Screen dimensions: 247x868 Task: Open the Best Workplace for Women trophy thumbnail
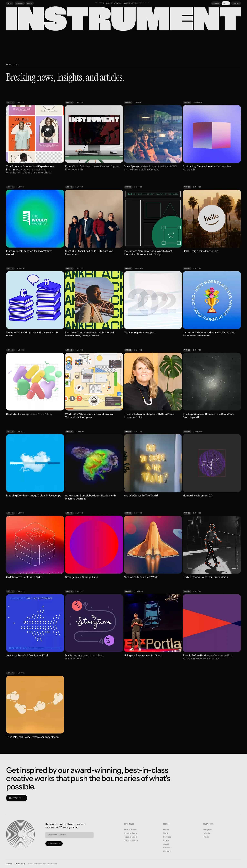(212, 300)
